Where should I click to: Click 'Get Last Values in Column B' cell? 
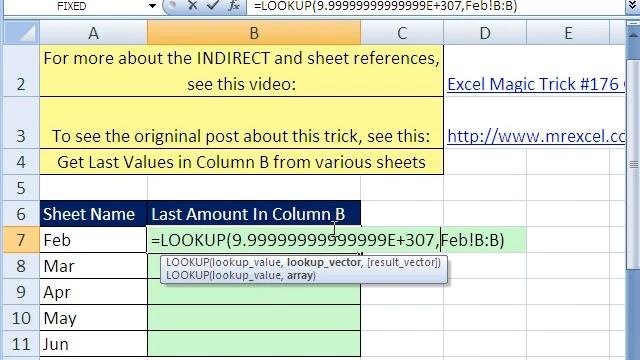coord(241,162)
